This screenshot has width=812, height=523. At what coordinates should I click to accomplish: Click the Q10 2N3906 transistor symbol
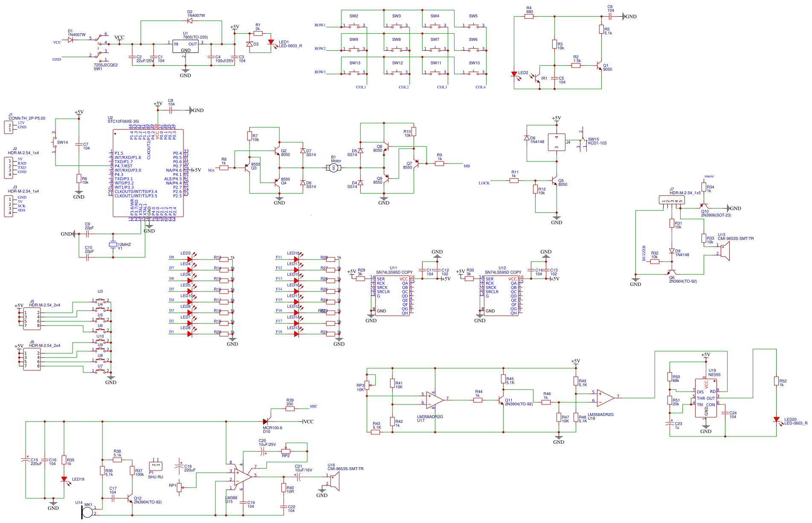704,206
